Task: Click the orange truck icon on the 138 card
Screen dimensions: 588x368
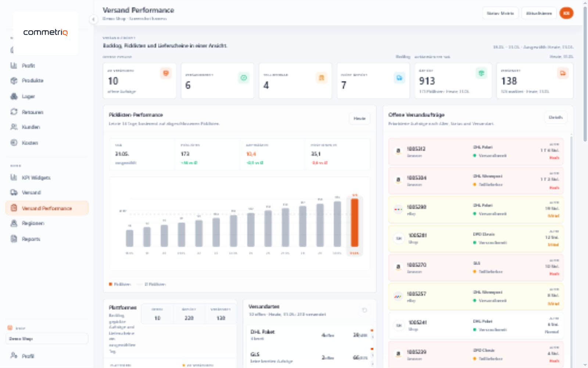Action: [x=563, y=73]
